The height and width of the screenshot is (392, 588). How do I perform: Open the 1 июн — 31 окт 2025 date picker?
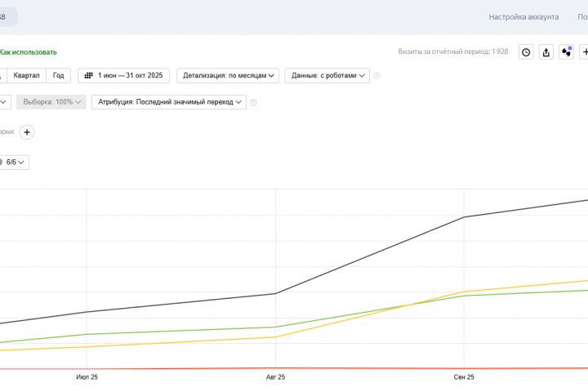click(124, 75)
